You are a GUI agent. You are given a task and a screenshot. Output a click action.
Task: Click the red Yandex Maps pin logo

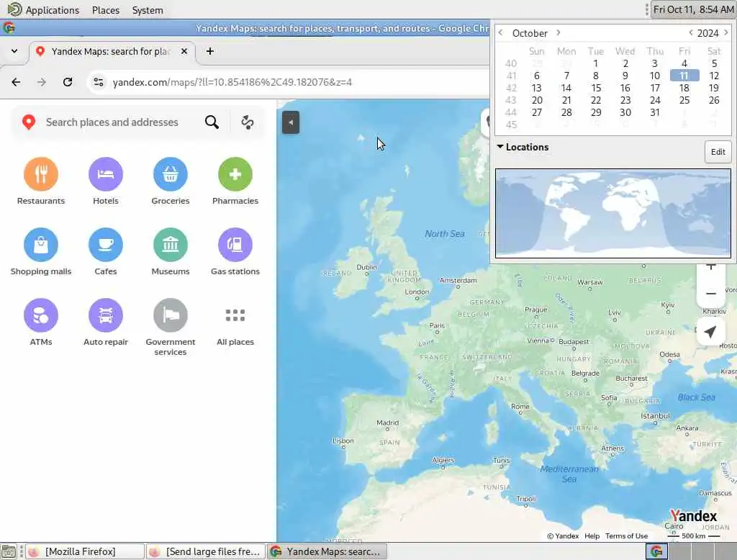click(29, 122)
